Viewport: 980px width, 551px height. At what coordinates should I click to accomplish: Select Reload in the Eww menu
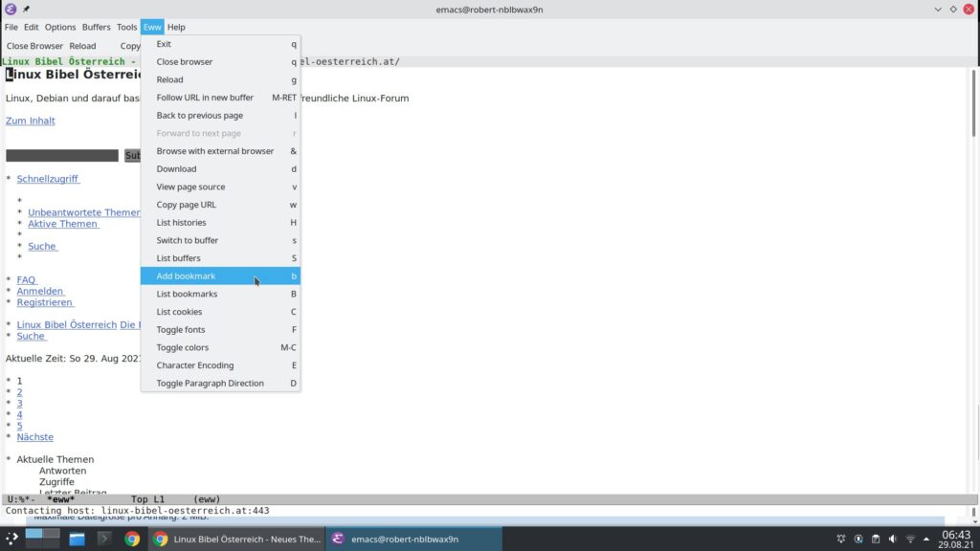(220, 79)
